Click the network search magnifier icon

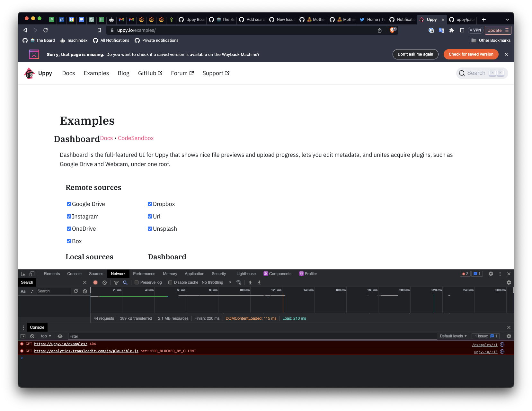[125, 282]
